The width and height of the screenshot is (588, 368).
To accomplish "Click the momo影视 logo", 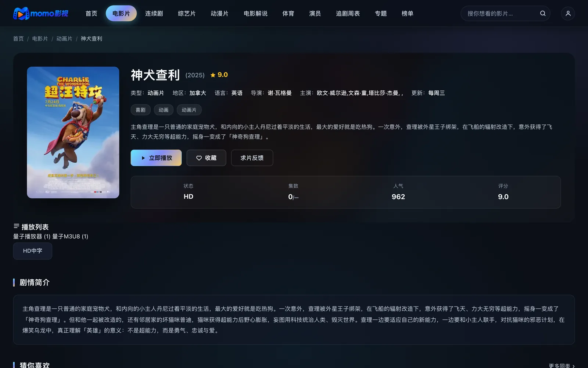I will pyautogui.click(x=41, y=14).
